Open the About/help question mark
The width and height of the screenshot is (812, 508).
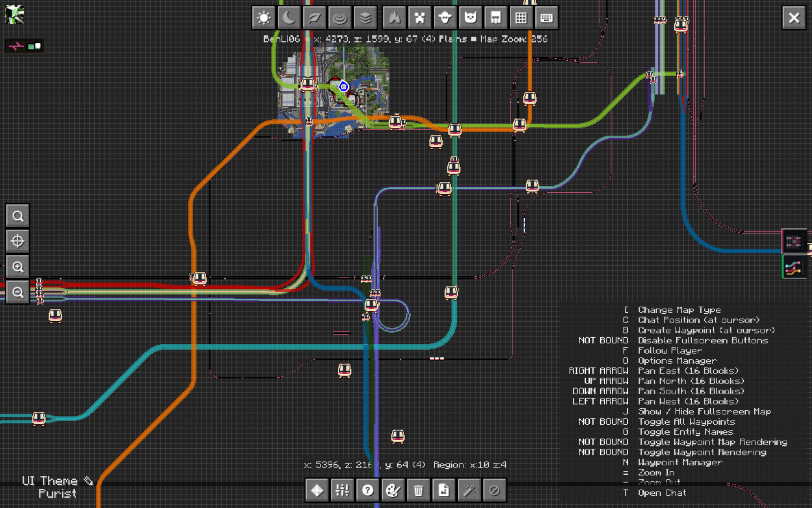368,490
